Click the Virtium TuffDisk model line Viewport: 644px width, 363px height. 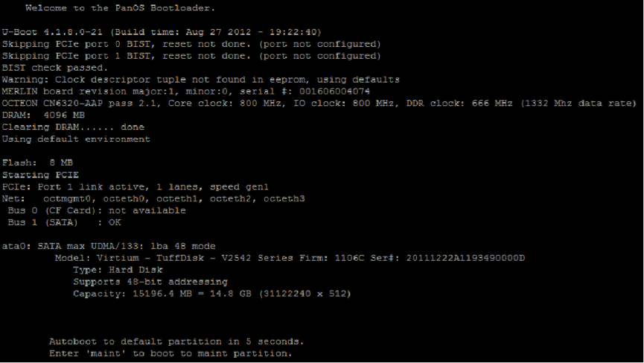tap(290, 258)
